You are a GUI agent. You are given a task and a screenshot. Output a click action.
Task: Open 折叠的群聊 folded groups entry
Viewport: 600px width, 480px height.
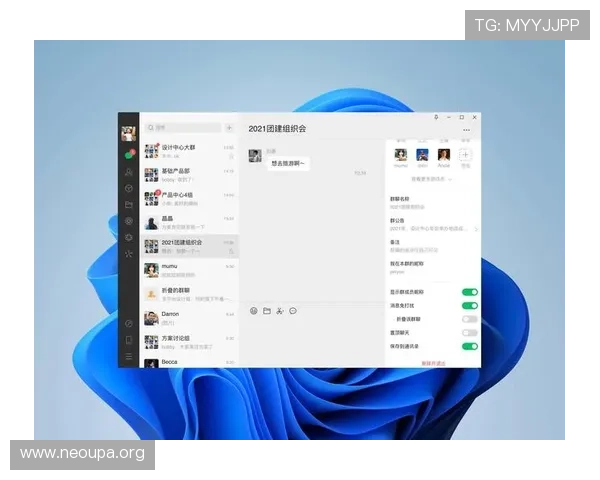pyautogui.click(x=189, y=294)
